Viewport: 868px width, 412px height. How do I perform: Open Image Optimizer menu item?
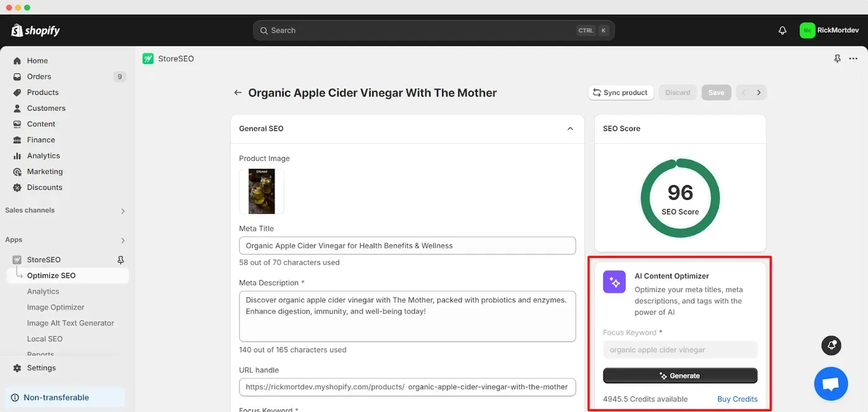56,307
